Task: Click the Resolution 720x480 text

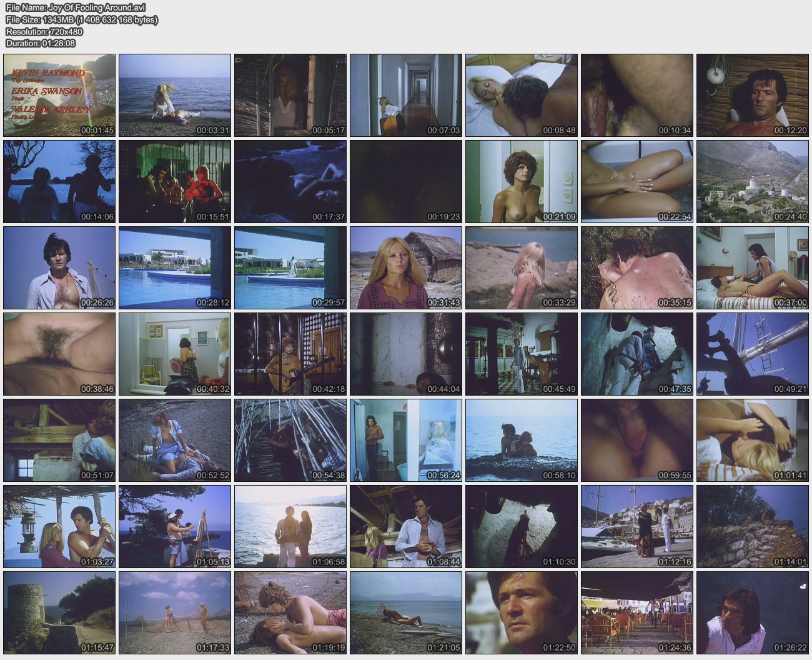Action: tap(44, 31)
